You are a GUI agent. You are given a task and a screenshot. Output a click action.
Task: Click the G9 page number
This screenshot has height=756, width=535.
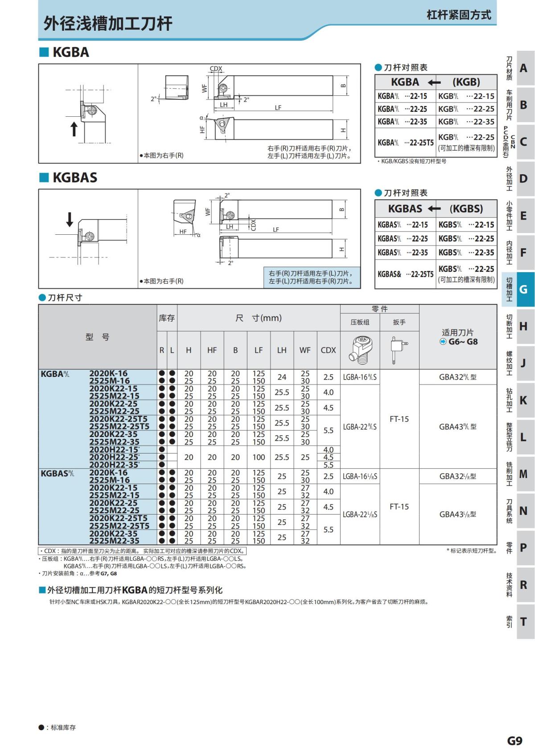514,740
